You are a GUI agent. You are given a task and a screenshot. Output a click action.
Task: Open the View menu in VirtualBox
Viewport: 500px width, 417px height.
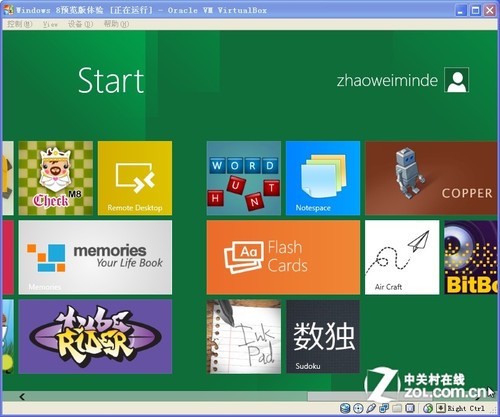pyautogui.click(x=50, y=24)
